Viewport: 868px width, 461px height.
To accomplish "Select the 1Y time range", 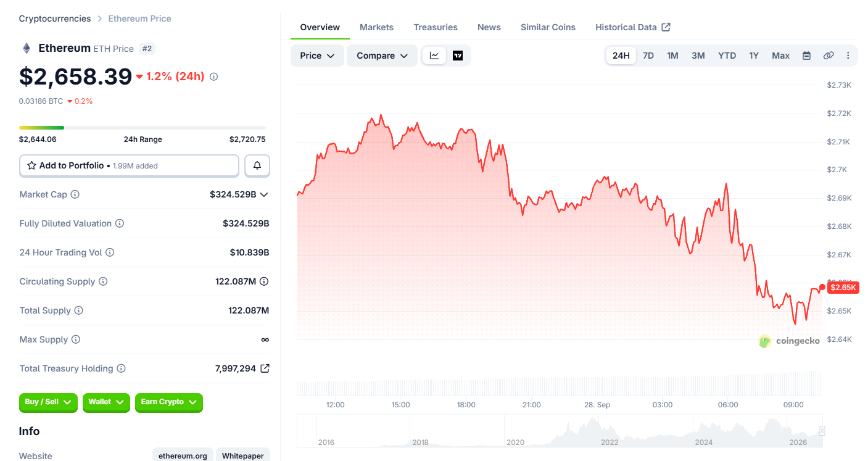I will (754, 56).
